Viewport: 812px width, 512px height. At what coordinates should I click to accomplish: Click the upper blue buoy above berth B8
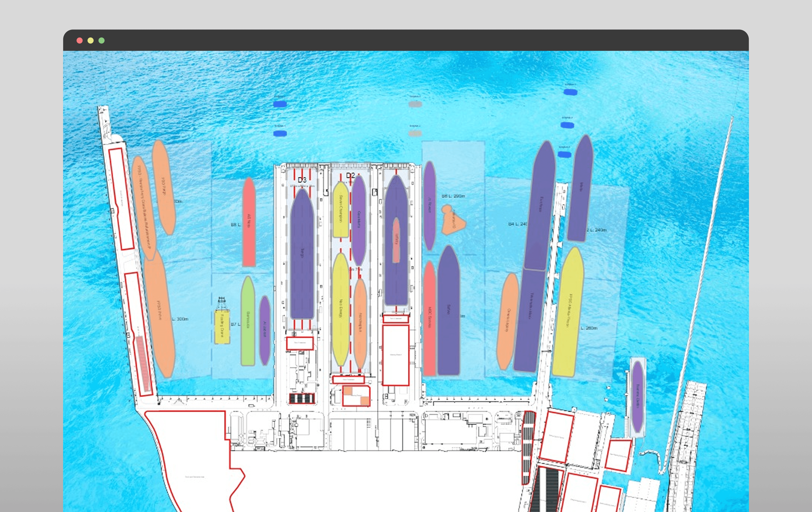pyautogui.click(x=280, y=104)
